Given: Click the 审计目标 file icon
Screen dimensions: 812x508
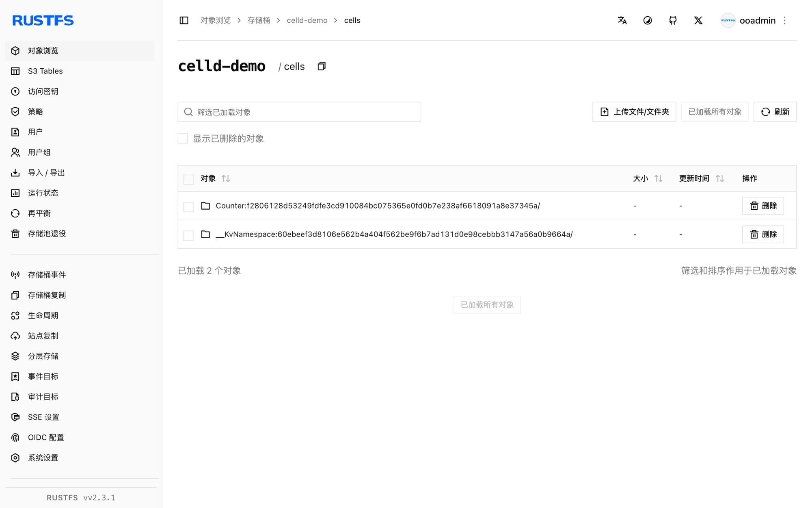Looking at the screenshot, I should 15,397.
